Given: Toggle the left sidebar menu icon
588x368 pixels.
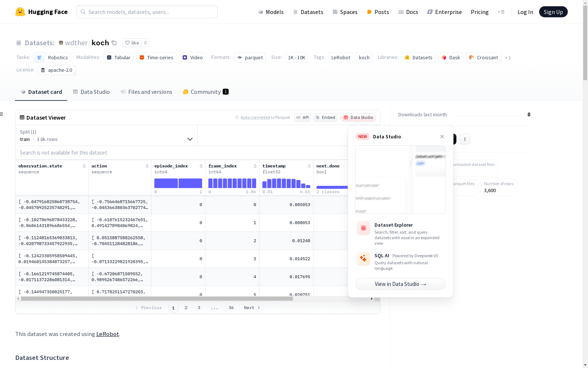Looking at the screenshot, I should pos(1,114).
